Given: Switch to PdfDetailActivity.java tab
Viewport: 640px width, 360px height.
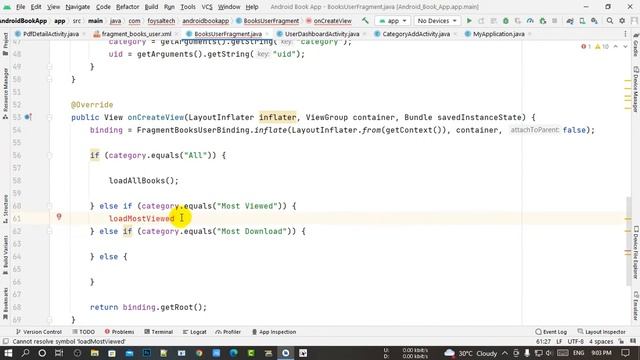Looking at the screenshot, I should [x=47, y=34].
